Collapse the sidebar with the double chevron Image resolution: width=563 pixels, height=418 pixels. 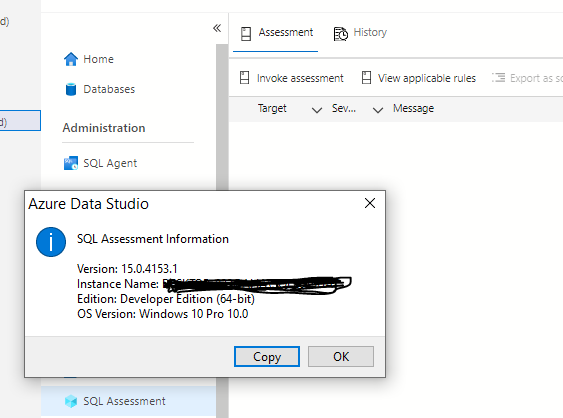click(217, 28)
